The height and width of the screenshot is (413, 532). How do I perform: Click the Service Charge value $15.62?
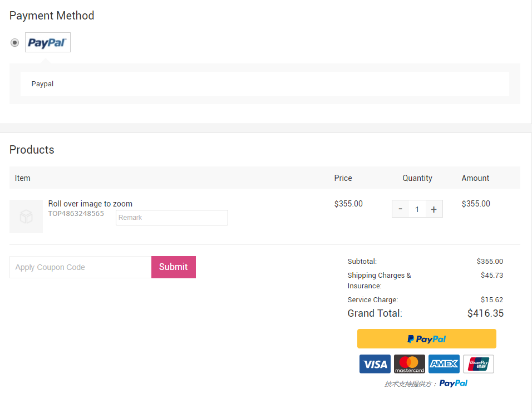pyautogui.click(x=491, y=299)
